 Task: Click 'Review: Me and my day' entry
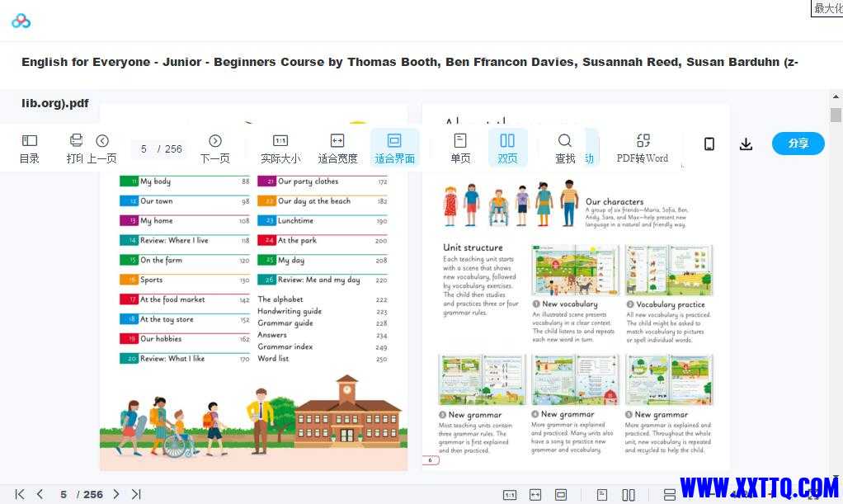323,280
